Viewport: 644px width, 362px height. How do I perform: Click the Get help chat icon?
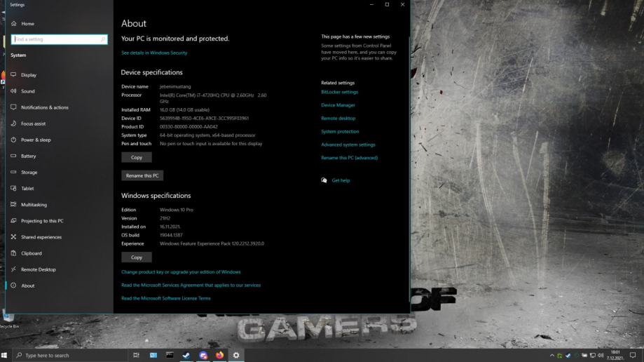pyautogui.click(x=324, y=180)
